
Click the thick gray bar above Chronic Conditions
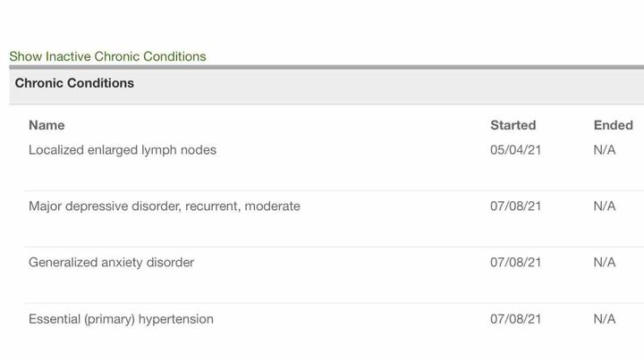point(322,67)
